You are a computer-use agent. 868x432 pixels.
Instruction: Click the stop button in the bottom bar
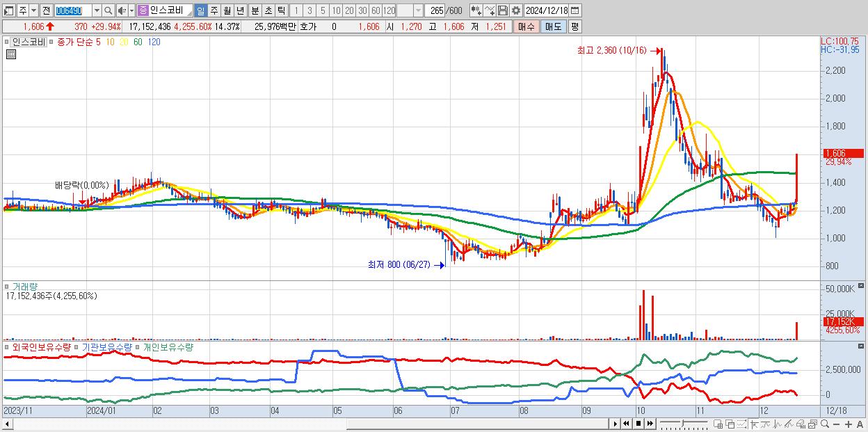point(638,424)
